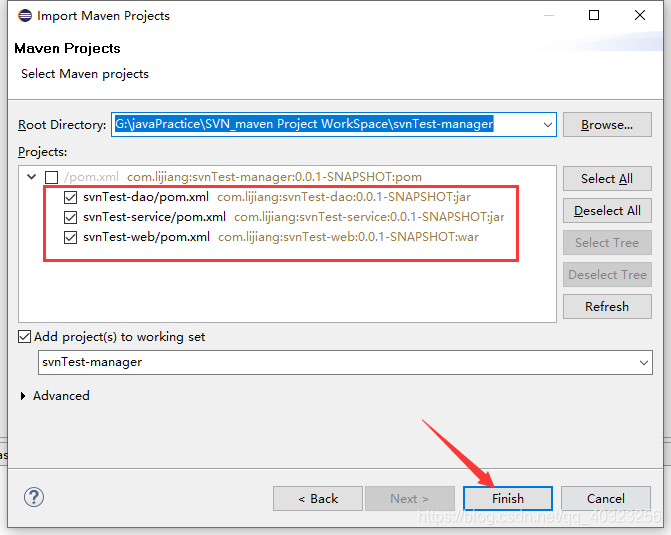This screenshot has height=535, width=671.
Task: Go back with the Back button
Action: coord(318,498)
